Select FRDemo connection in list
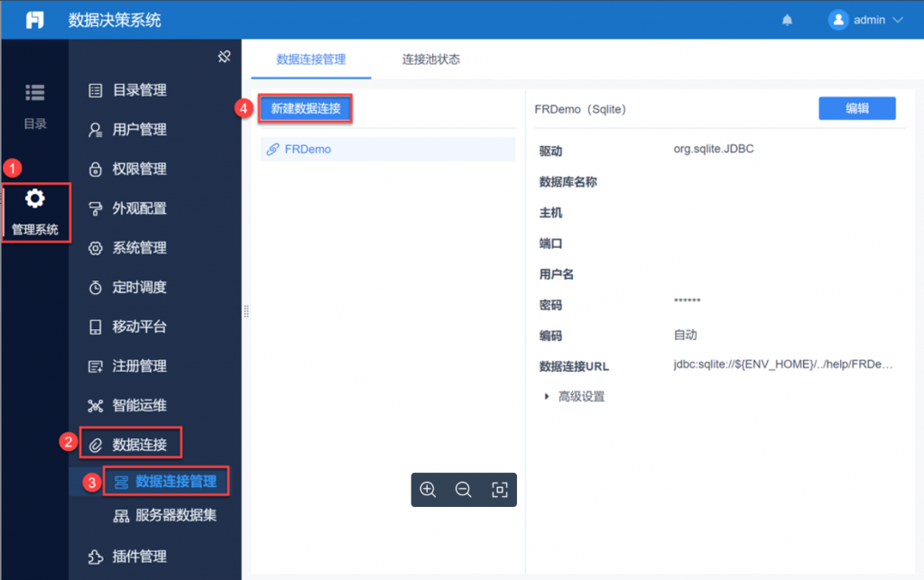The image size is (924, 580). click(x=307, y=149)
